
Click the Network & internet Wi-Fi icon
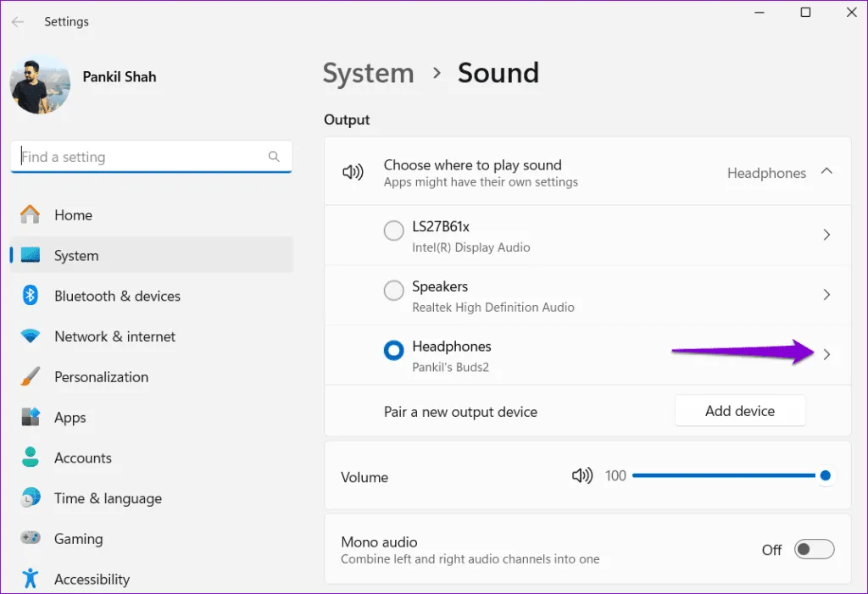pos(31,336)
